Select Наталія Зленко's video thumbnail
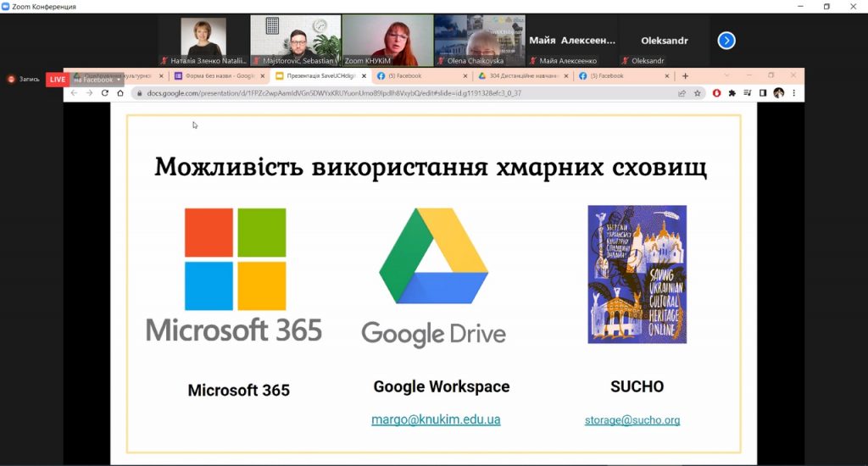This screenshot has width=868, height=466. point(203,41)
